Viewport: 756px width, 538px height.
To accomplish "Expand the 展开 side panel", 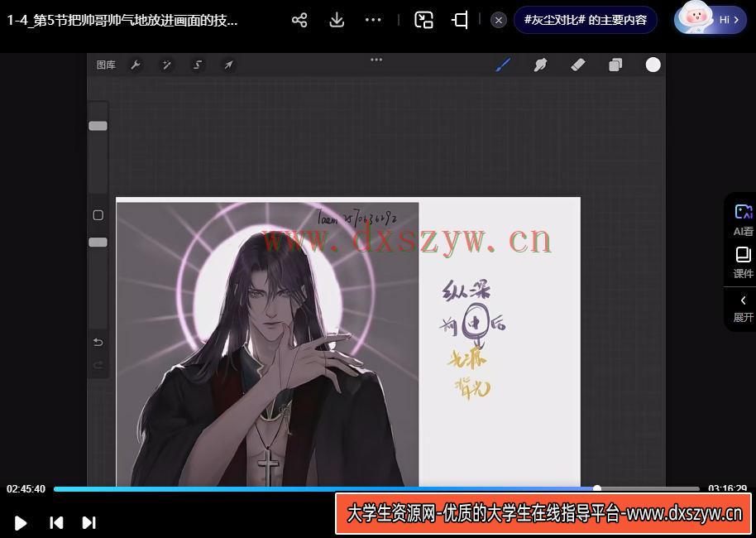I will pyautogui.click(x=743, y=309).
